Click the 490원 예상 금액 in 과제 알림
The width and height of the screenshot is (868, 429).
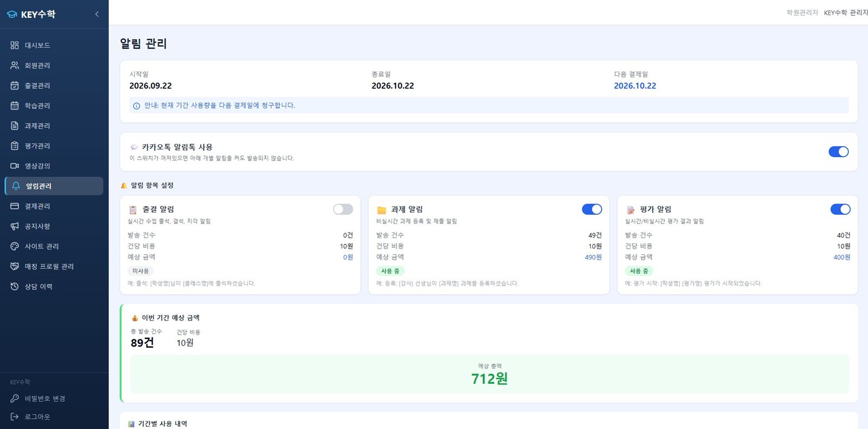coord(593,257)
